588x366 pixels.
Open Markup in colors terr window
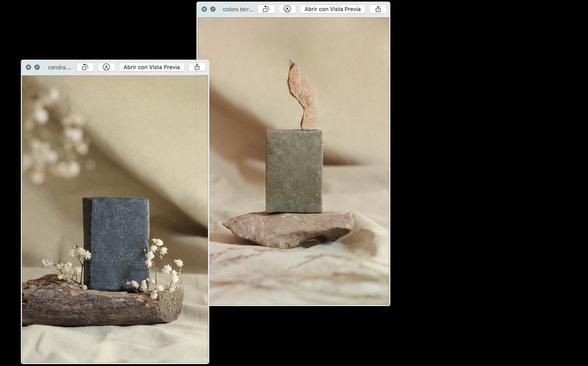tap(287, 9)
